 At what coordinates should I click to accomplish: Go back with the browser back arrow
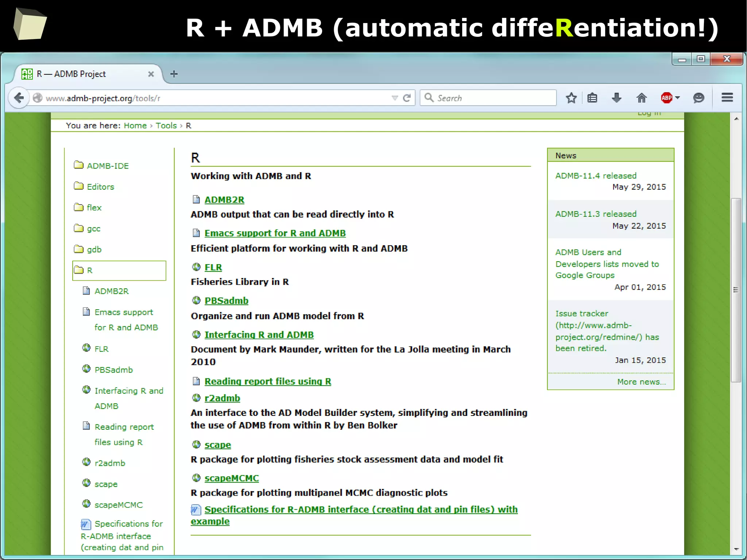(x=19, y=98)
